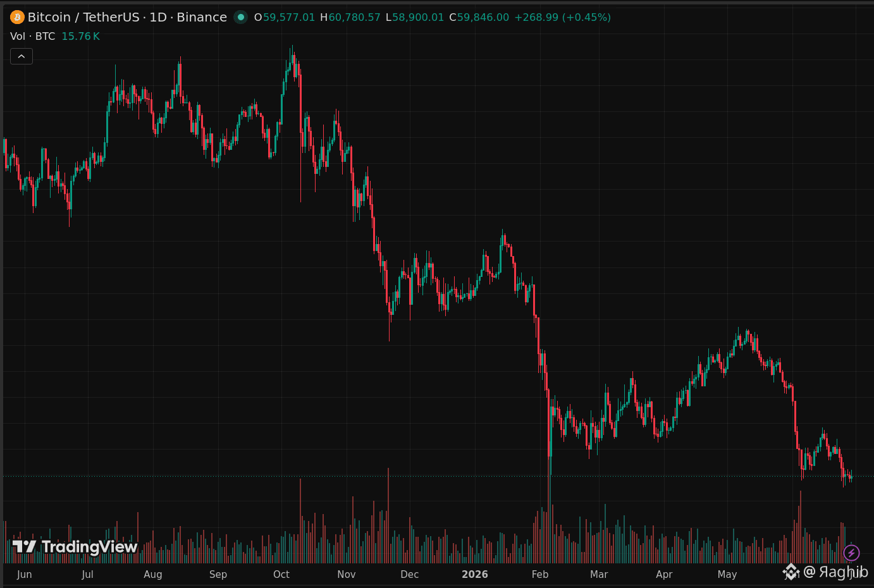The height and width of the screenshot is (588, 874).
Task: Click the Dec label on time axis
Action: click(x=410, y=574)
